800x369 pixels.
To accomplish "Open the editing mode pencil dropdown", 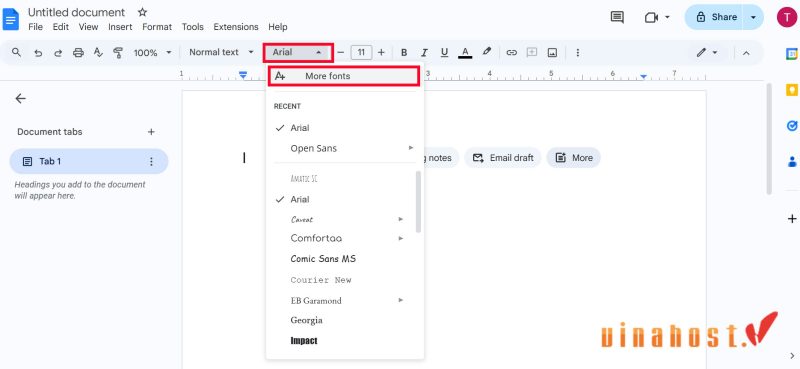I will (x=707, y=53).
